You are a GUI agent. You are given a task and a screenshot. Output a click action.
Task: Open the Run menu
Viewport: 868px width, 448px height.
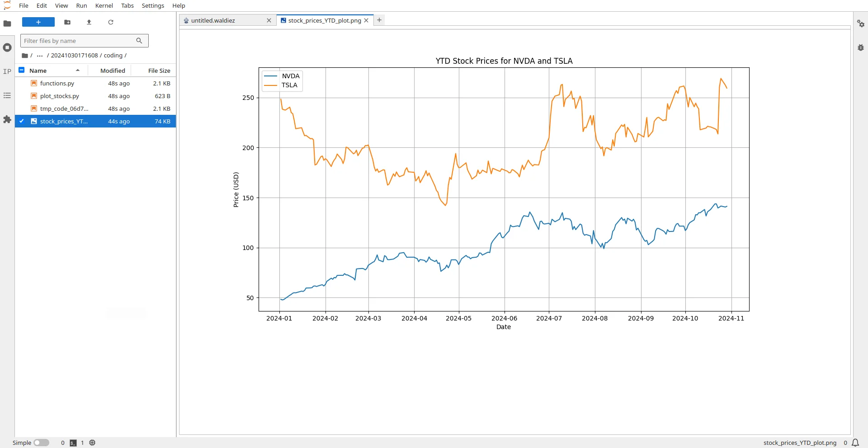81,5
